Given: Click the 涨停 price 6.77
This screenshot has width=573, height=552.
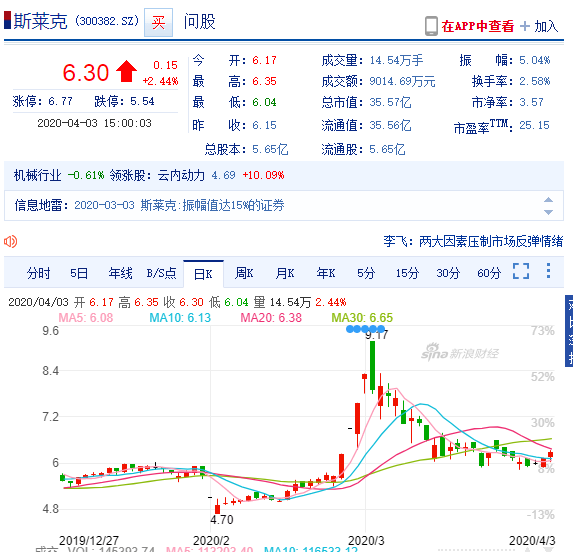Looking at the screenshot, I should click(60, 101).
